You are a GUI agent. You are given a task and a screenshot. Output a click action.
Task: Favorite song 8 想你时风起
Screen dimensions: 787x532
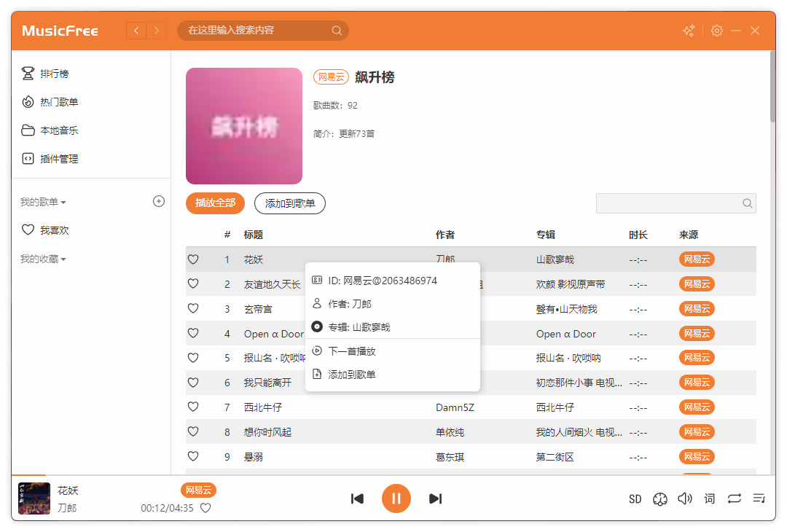(193, 431)
